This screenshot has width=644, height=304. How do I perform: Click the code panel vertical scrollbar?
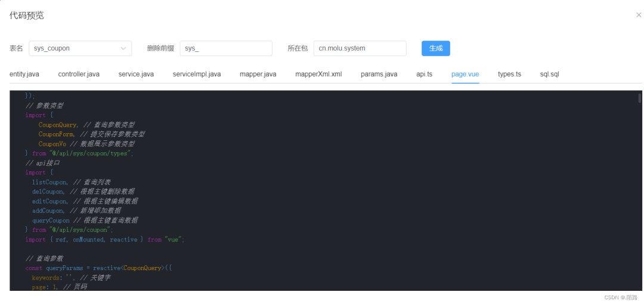(639, 98)
